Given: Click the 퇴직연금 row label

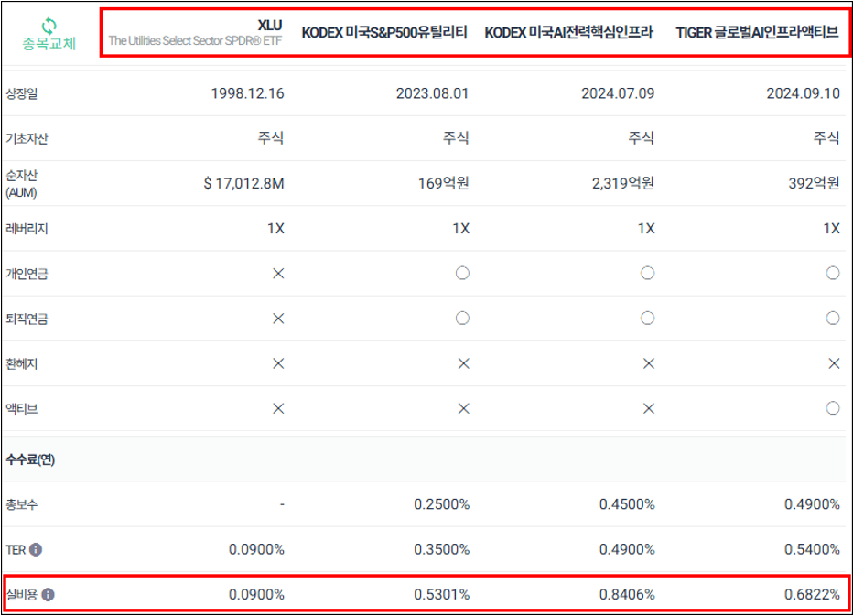Looking at the screenshot, I should click(x=27, y=319).
